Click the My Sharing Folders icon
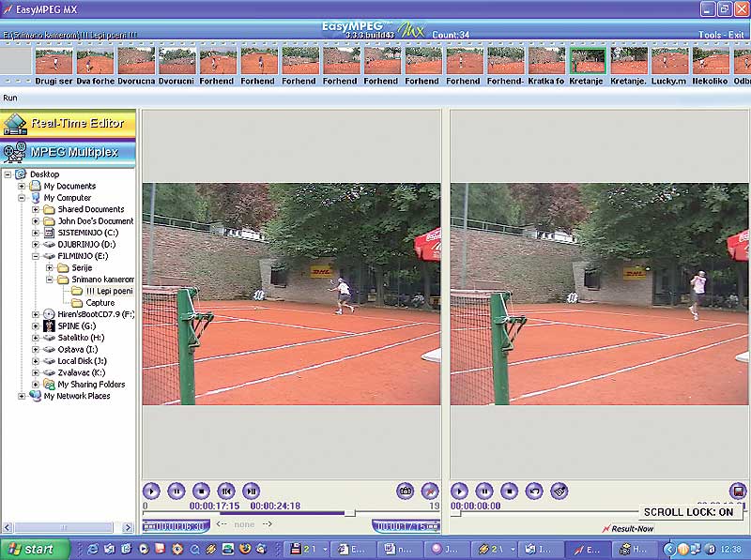 [x=49, y=385]
